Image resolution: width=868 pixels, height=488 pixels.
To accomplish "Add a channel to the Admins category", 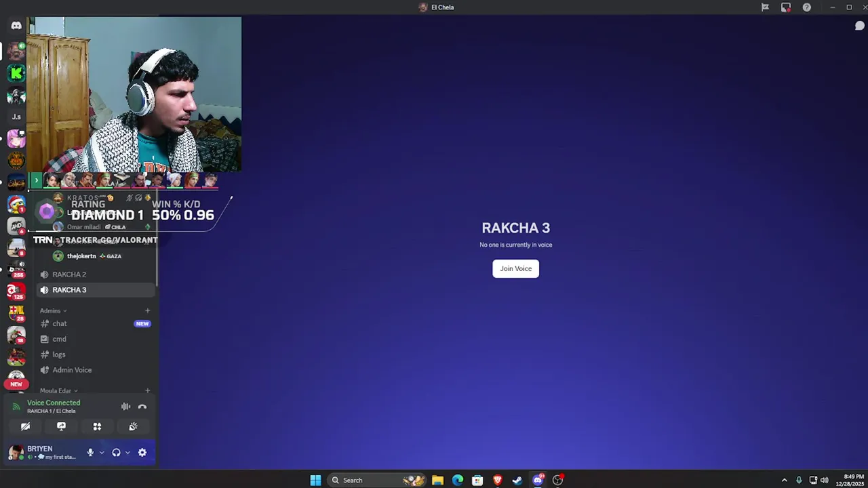I will click(x=147, y=310).
